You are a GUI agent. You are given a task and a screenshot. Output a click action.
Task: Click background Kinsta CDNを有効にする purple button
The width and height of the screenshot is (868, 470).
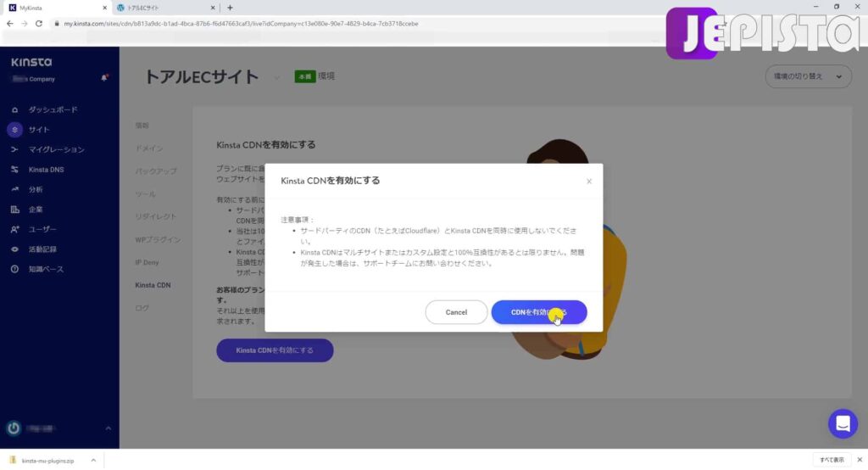[x=275, y=350]
